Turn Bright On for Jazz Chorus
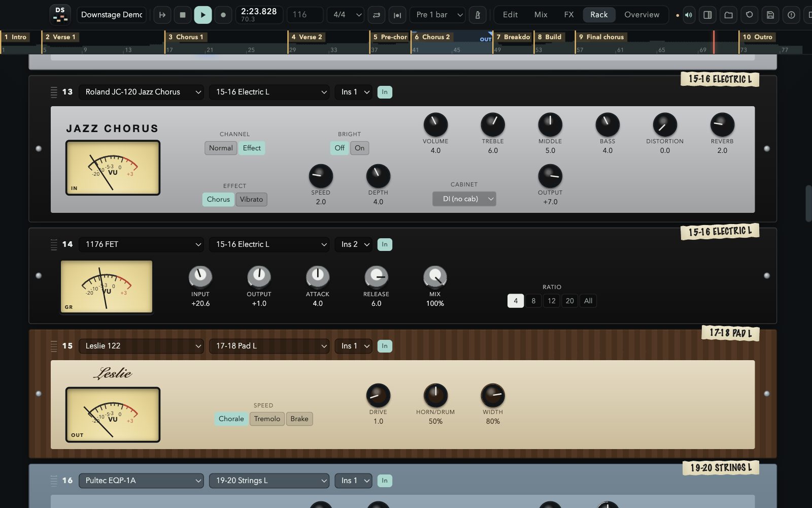 (x=359, y=148)
